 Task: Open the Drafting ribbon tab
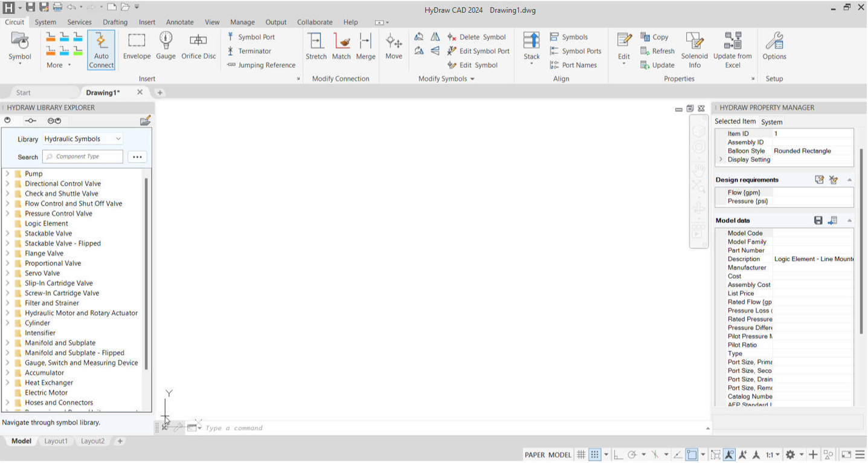[x=115, y=22]
